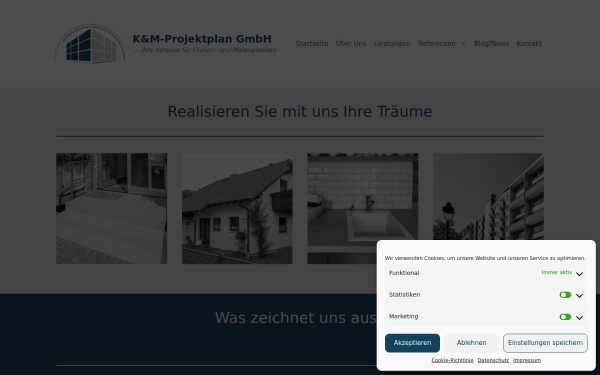Image resolution: width=600 pixels, height=375 pixels.
Task: Expand the Funktional cookie category chevron
Action: pos(579,274)
